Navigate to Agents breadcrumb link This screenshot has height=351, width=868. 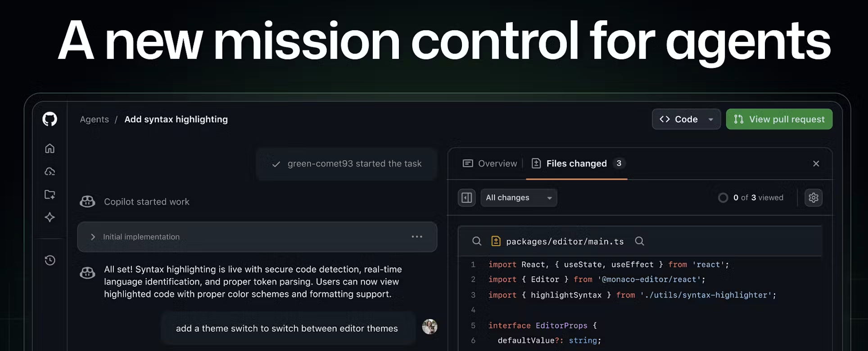(95, 119)
